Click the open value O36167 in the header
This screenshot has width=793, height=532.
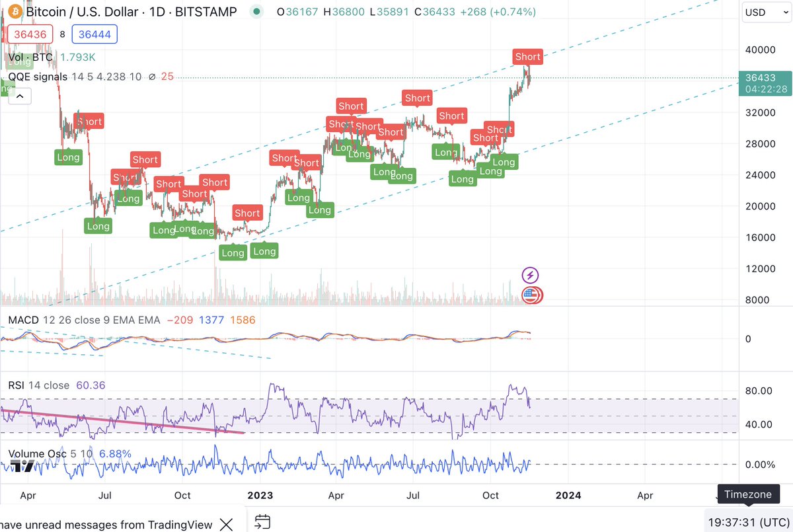(x=297, y=12)
